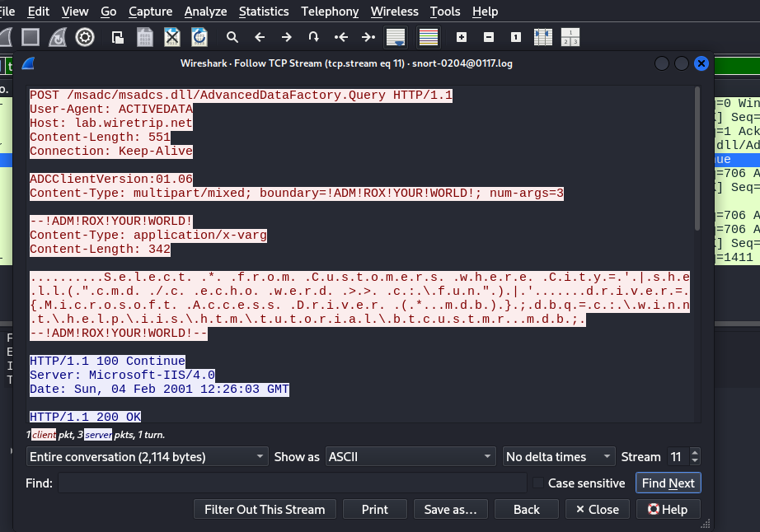Open the Wireless menu

394,12
